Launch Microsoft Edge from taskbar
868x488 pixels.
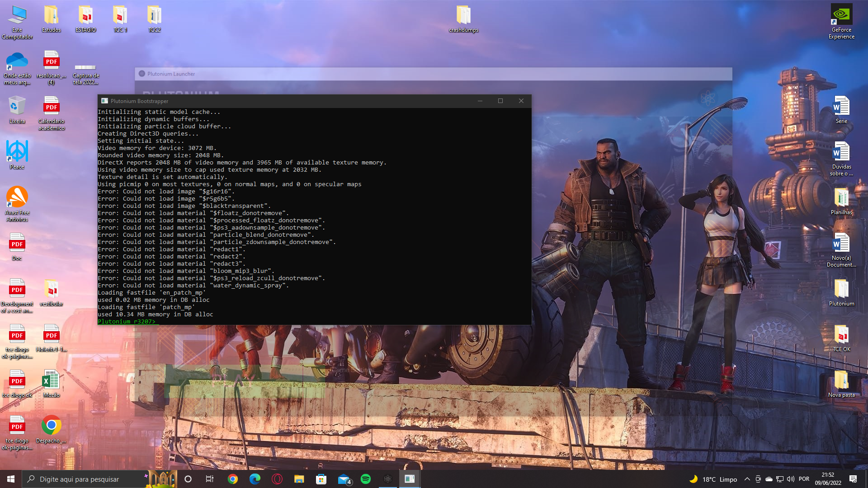[255, 479]
